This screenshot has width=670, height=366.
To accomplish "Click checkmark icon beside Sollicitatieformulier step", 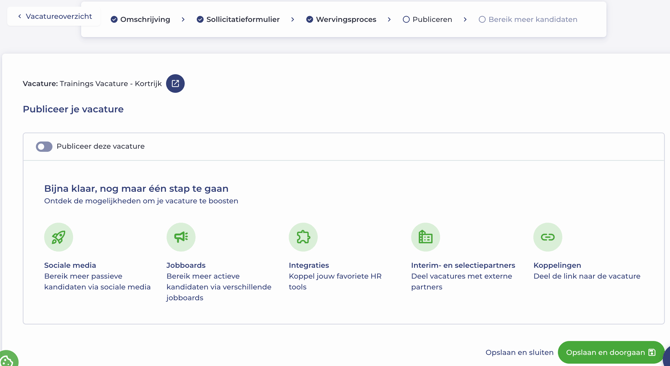I will pos(200,20).
